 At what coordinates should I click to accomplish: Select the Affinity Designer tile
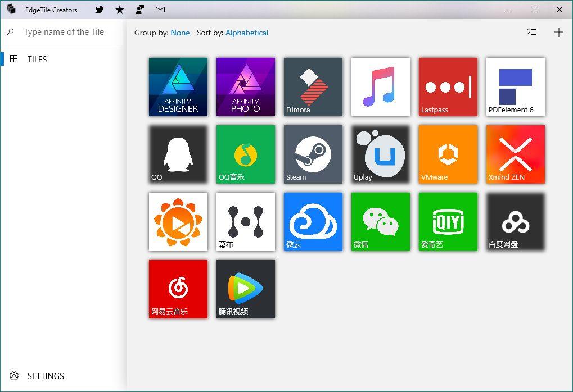[178, 87]
